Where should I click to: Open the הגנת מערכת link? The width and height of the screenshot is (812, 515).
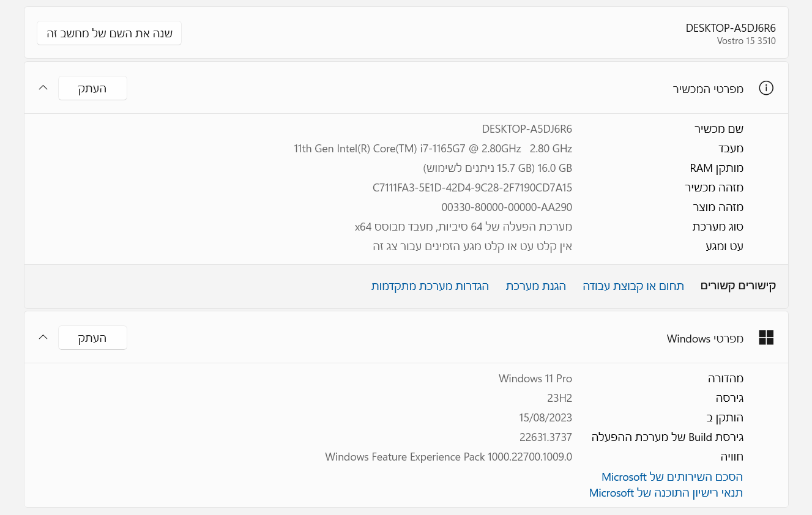(x=535, y=286)
